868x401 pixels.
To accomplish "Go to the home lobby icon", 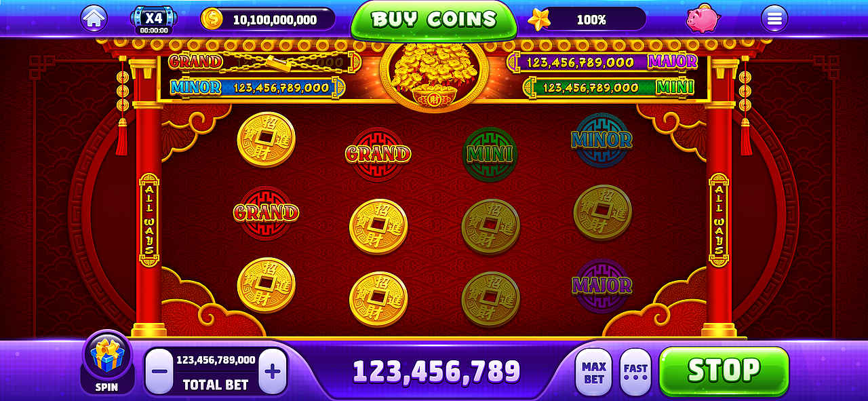I will pos(94,18).
